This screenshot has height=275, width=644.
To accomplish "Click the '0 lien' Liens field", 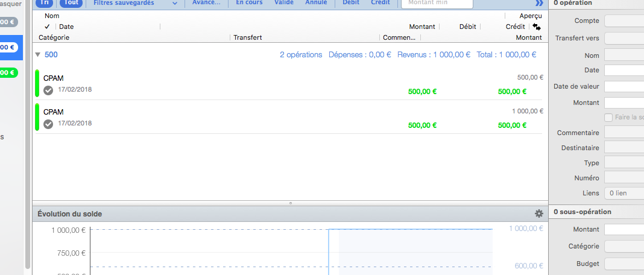I will click(624, 193).
